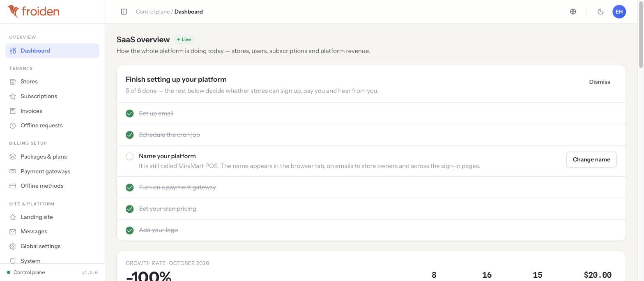Image resolution: width=644 pixels, height=281 pixels.
Task: Click the Set up email step
Action: click(x=371, y=113)
